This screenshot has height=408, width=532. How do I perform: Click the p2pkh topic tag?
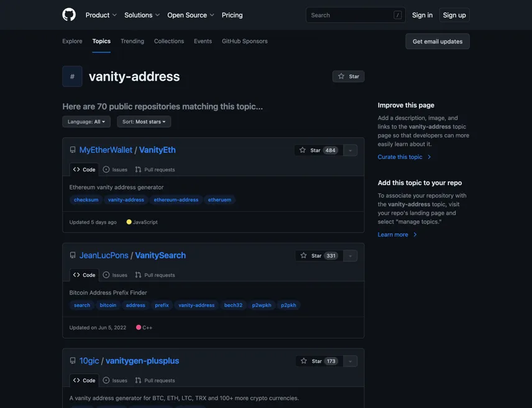tap(288, 306)
